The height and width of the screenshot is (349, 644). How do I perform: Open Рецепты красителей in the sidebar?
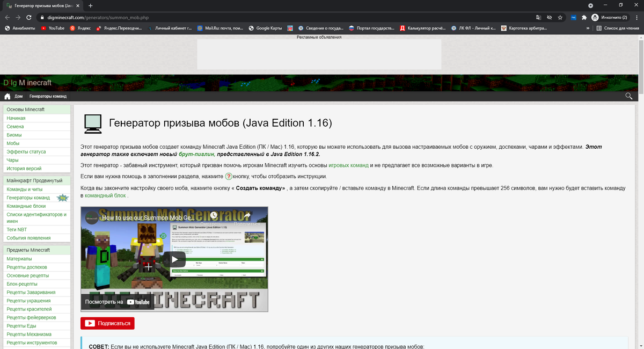pyautogui.click(x=29, y=309)
